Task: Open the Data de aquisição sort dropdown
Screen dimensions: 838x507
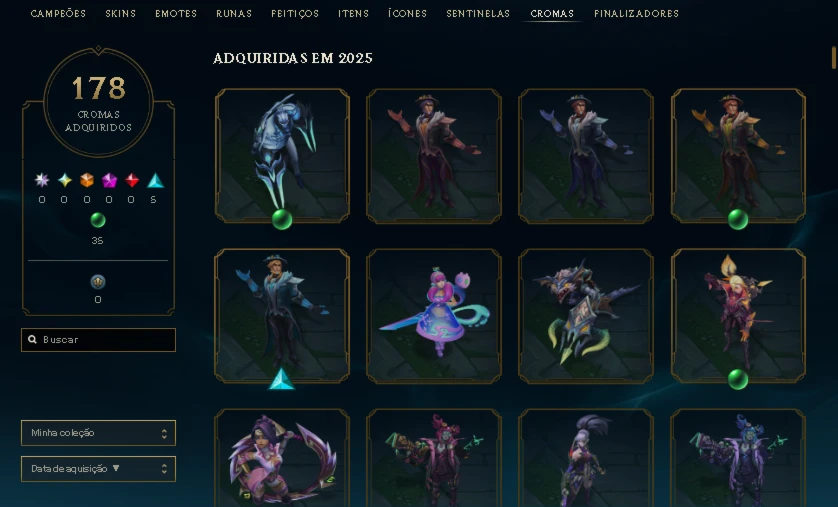Action: (98, 469)
